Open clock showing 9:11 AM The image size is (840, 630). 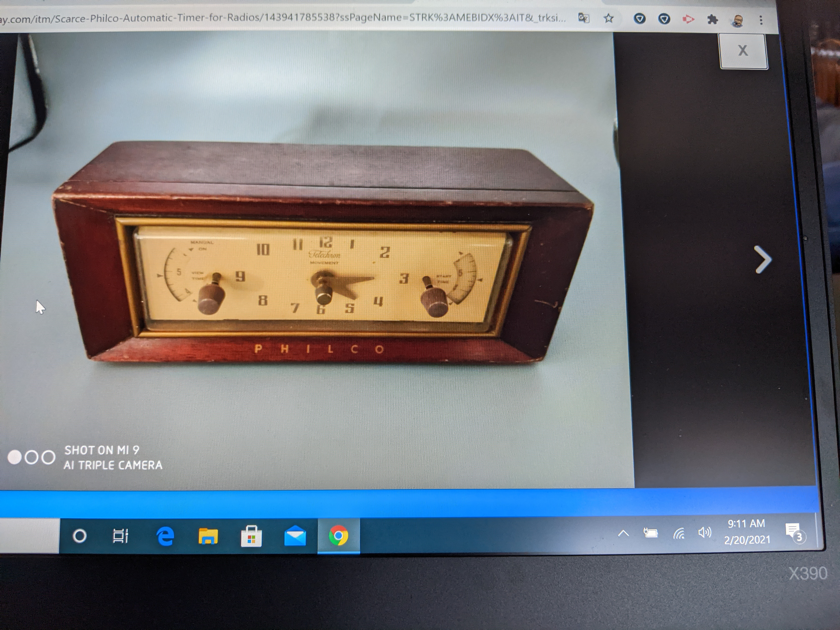pos(747,532)
